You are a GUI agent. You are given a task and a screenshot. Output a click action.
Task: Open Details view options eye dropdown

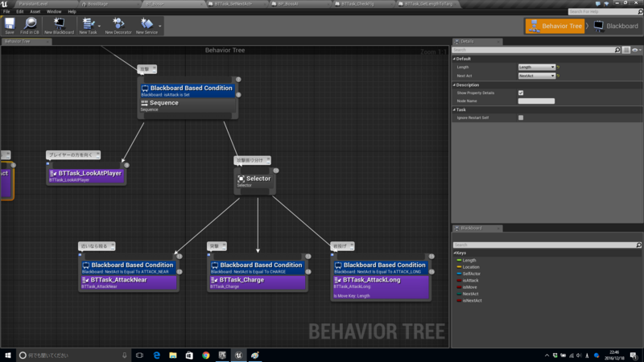click(x=636, y=50)
